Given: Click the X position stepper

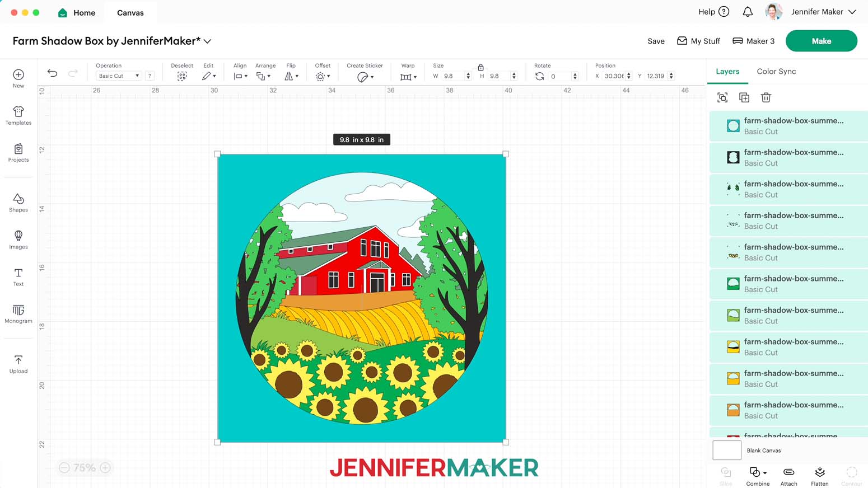Looking at the screenshot, I should (x=629, y=76).
